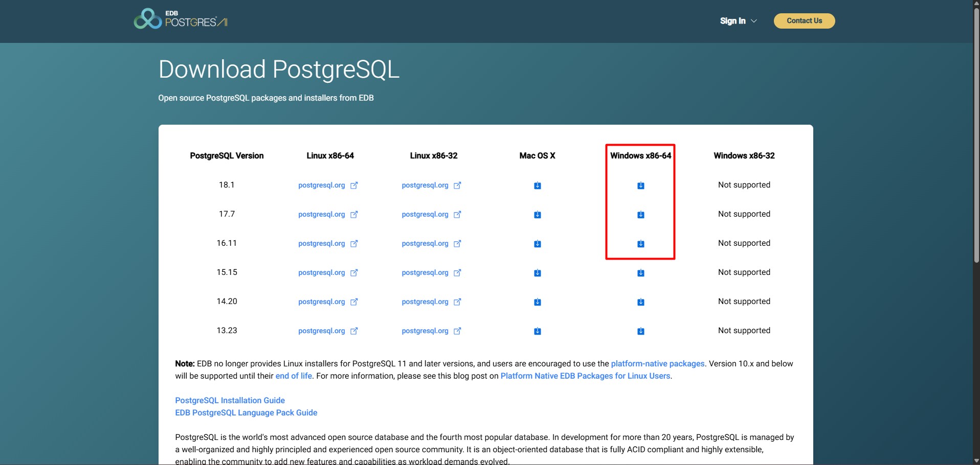980x465 pixels.
Task: Open the end of life link
Action: [x=294, y=376]
